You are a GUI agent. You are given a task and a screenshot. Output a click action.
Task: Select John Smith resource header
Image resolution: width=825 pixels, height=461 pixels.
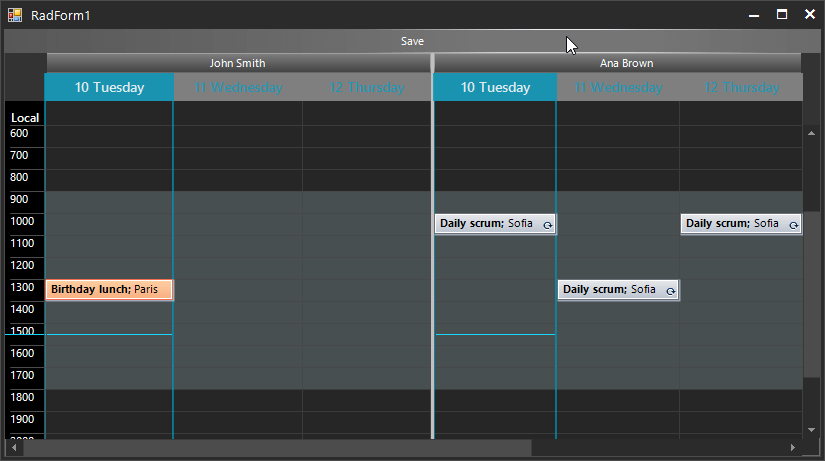point(238,63)
